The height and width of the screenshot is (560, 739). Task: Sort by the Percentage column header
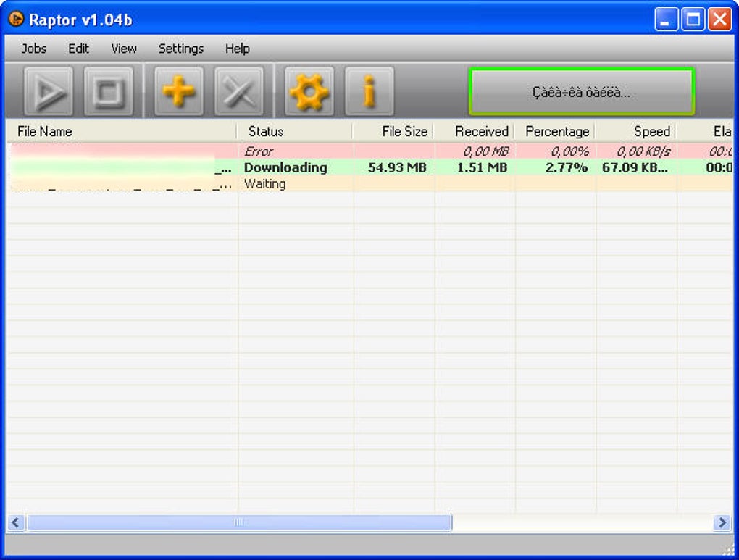(555, 132)
